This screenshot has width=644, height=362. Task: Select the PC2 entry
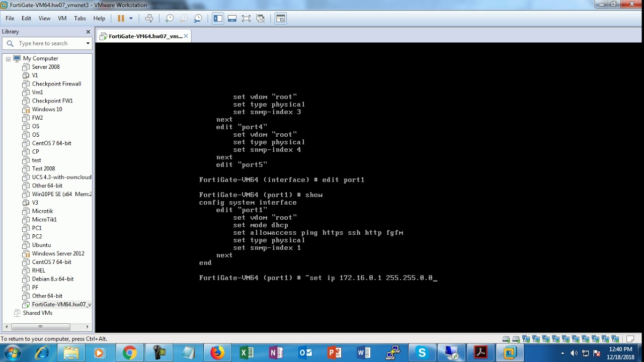tap(37, 236)
